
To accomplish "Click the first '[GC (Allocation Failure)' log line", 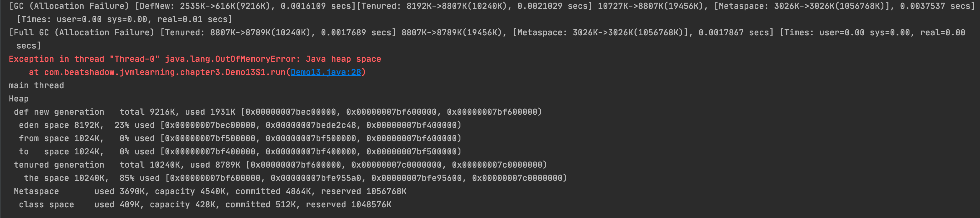I will click(x=69, y=6).
